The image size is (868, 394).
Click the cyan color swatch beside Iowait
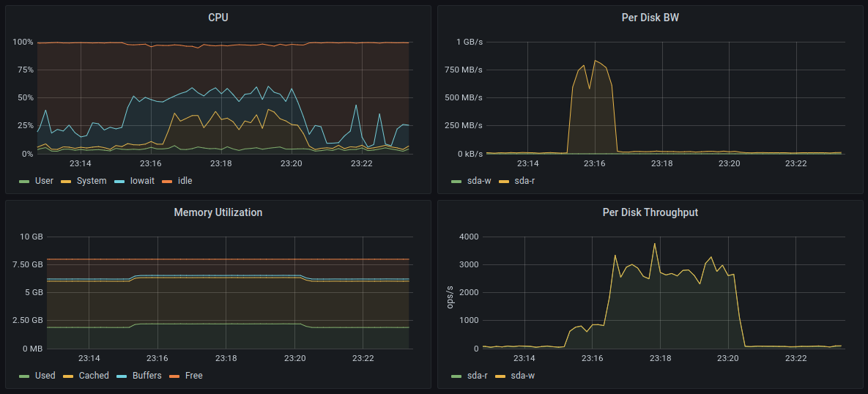(119, 181)
